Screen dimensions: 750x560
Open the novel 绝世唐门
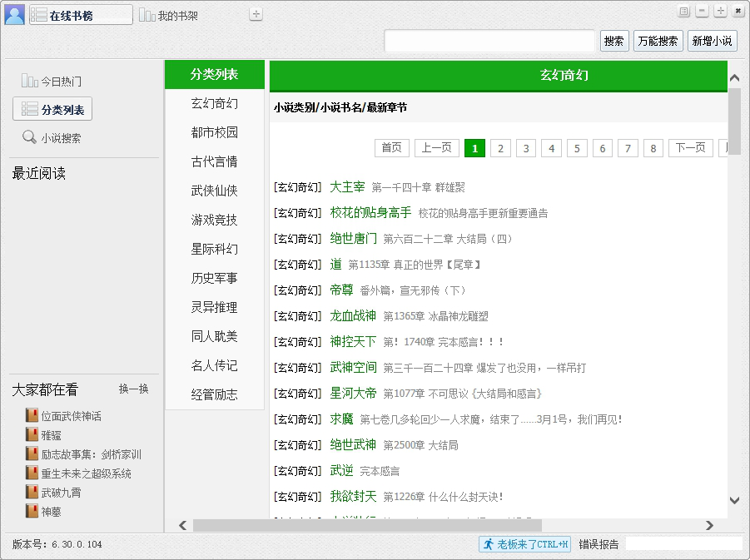point(353,239)
